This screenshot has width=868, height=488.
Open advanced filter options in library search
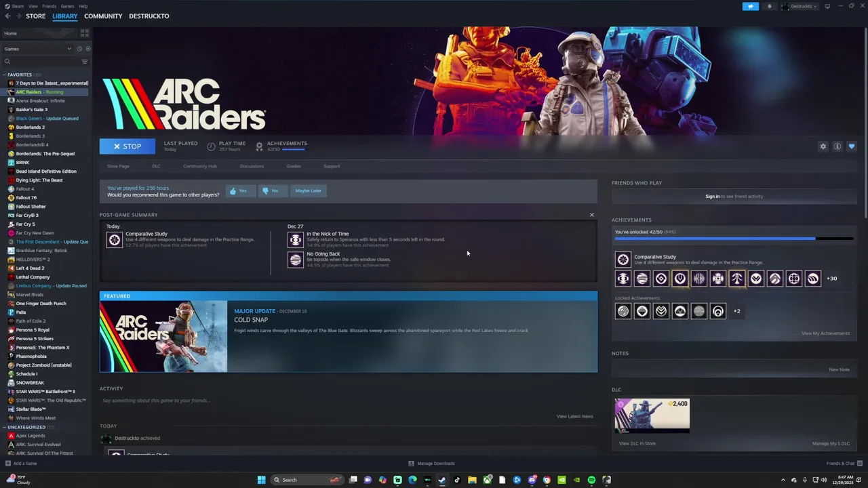pyautogui.click(x=85, y=62)
